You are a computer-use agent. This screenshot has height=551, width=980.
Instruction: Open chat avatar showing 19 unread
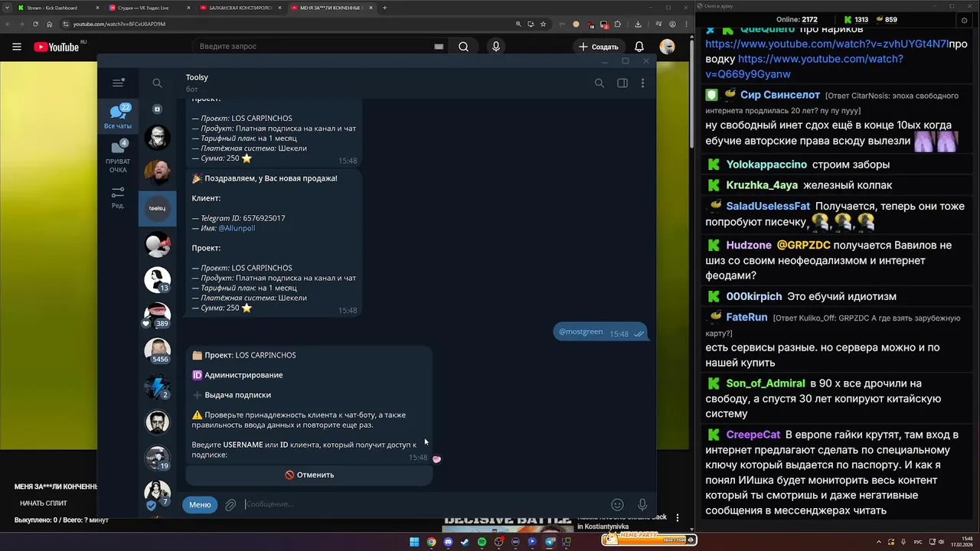coord(158,457)
